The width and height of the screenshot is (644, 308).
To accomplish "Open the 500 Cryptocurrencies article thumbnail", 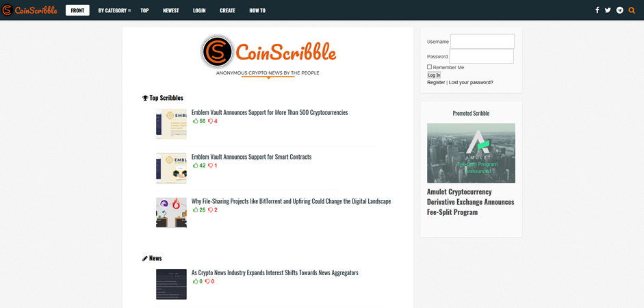I will pos(171,124).
